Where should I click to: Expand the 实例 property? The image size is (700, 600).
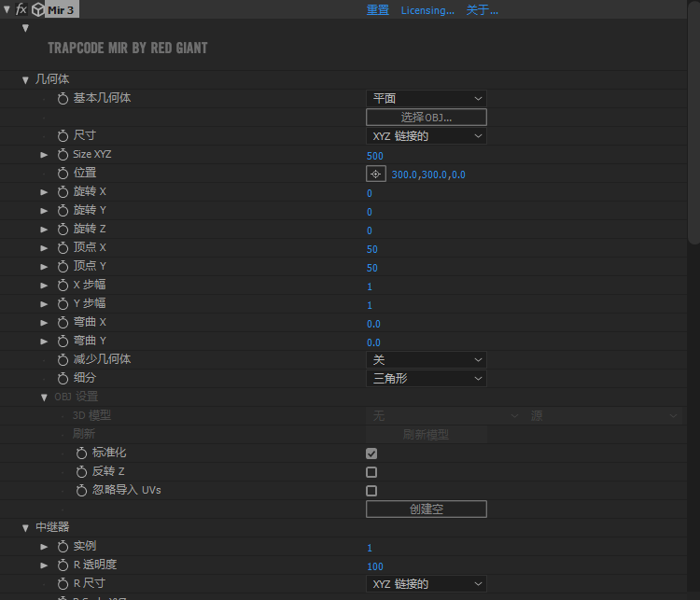click(44, 547)
